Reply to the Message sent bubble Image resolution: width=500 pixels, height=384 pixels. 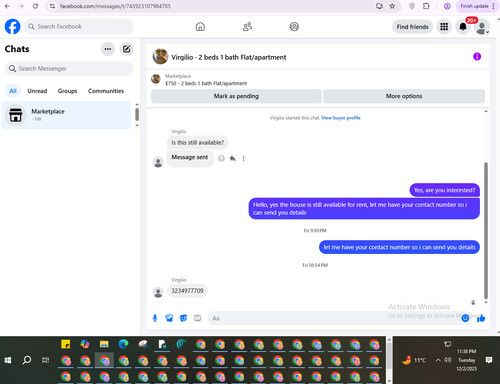232,158
